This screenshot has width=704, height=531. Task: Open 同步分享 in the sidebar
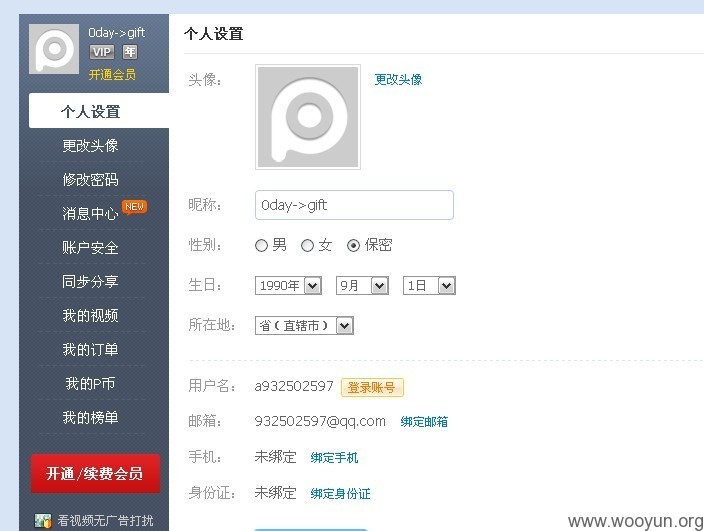click(90, 281)
